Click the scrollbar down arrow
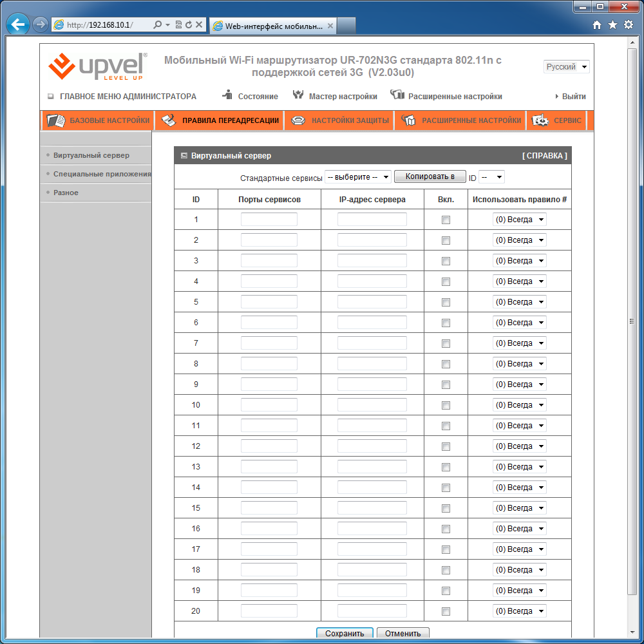 632,632
